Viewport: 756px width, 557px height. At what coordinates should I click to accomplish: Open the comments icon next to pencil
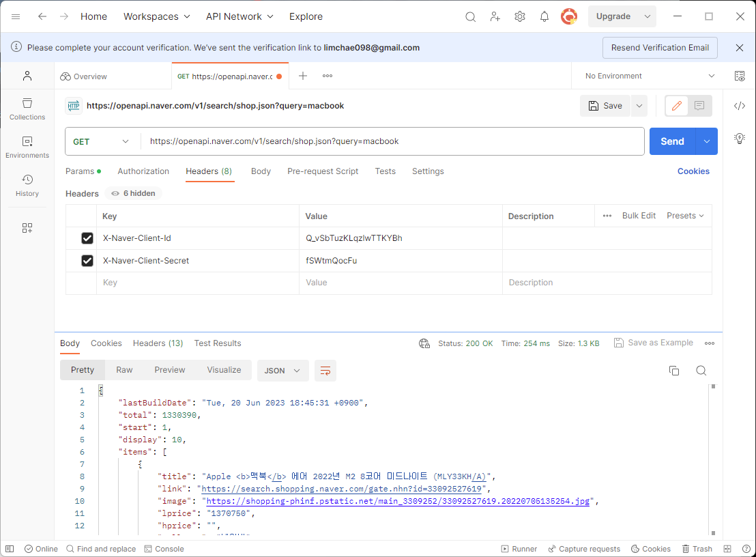coord(699,106)
